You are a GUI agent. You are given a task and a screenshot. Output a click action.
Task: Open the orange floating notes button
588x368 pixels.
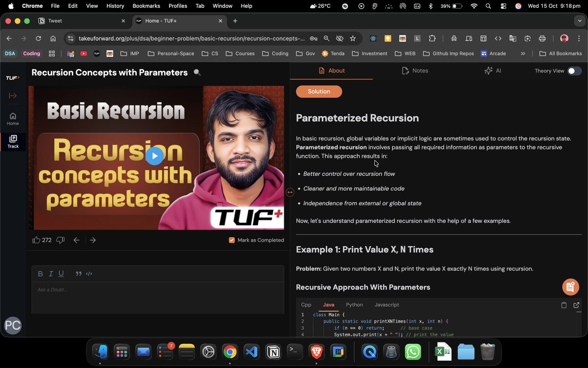coord(570,287)
